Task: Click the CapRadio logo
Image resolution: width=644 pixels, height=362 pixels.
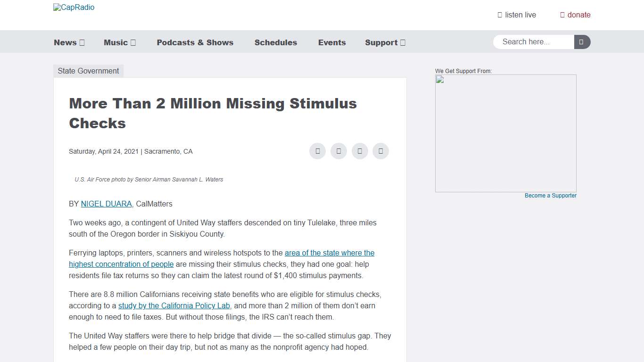Action: click(74, 7)
